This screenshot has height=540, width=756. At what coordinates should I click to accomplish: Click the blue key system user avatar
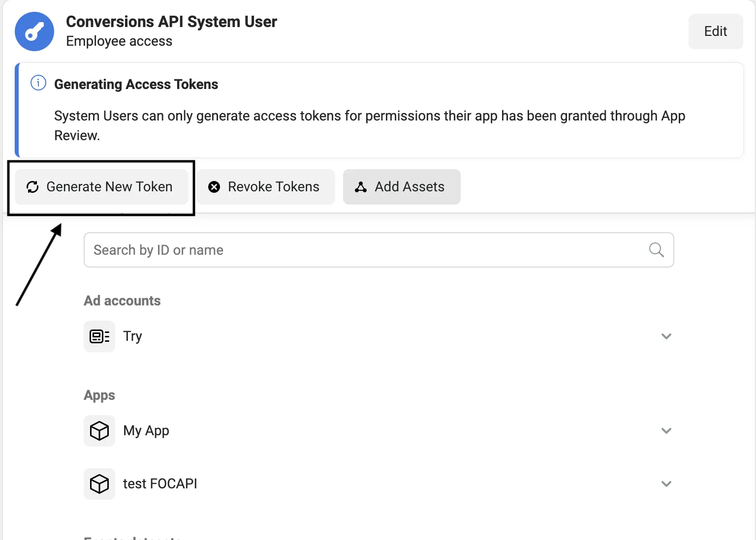pos(34,31)
